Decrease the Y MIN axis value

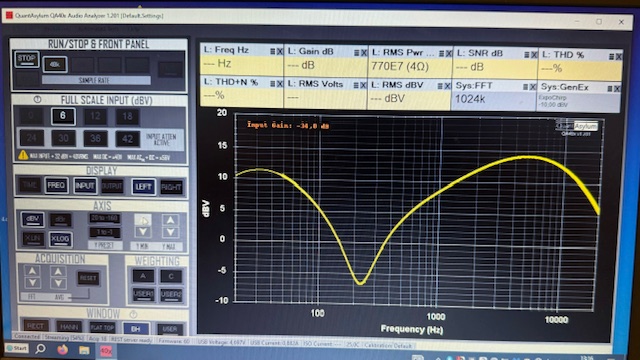143,232
